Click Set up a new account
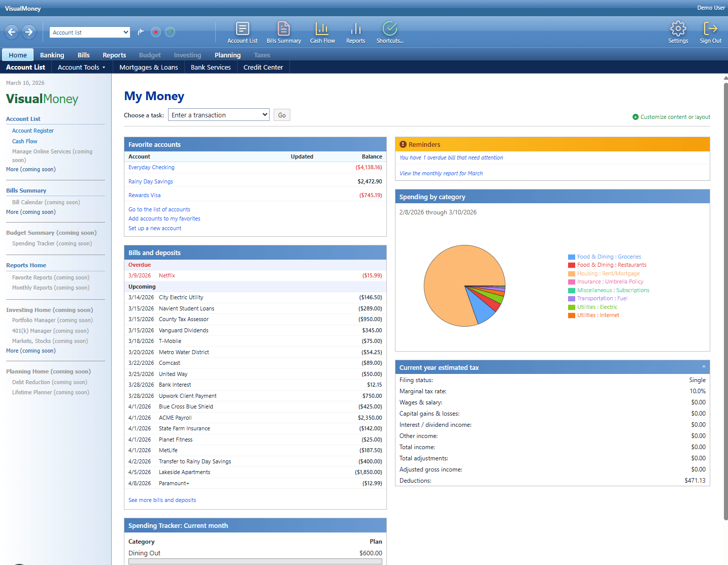Image resolution: width=728 pixels, height=565 pixels. tap(154, 228)
